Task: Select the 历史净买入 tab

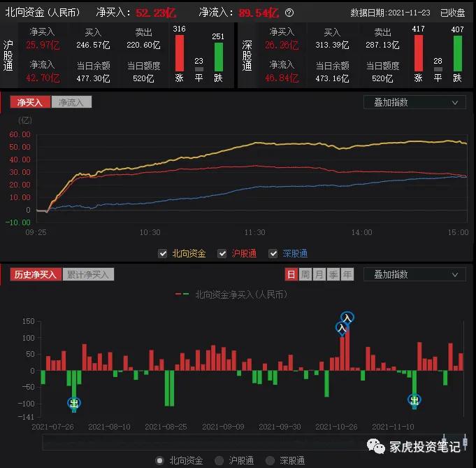Action: pyautogui.click(x=36, y=274)
